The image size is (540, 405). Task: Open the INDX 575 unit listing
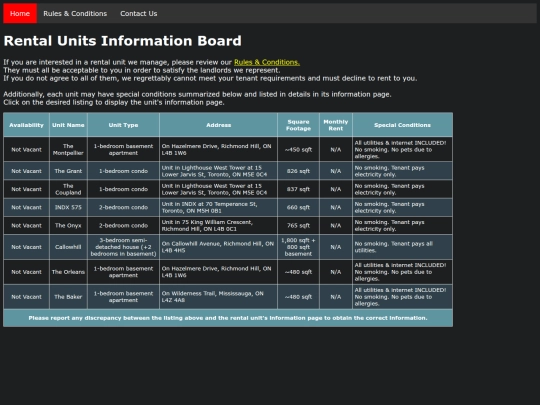click(68, 207)
